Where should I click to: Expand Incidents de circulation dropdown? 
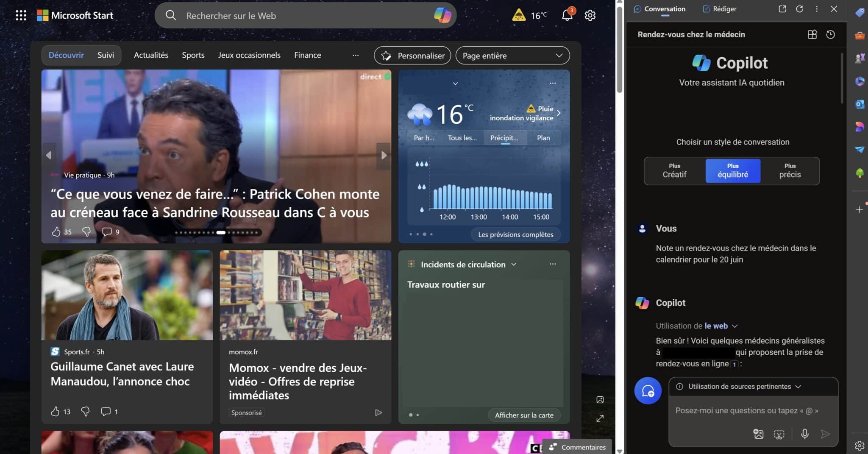tap(514, 265)
